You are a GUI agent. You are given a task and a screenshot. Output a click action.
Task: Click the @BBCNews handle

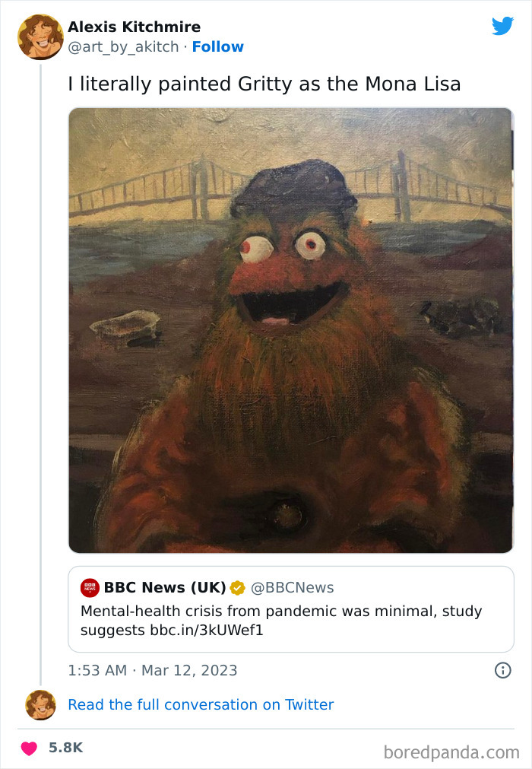click(x=292, y=587)
